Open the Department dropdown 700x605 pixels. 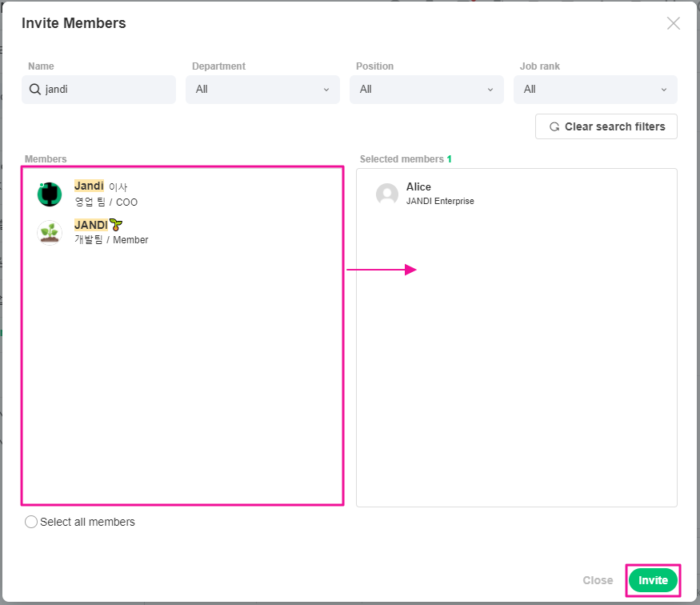coord(262,90)
